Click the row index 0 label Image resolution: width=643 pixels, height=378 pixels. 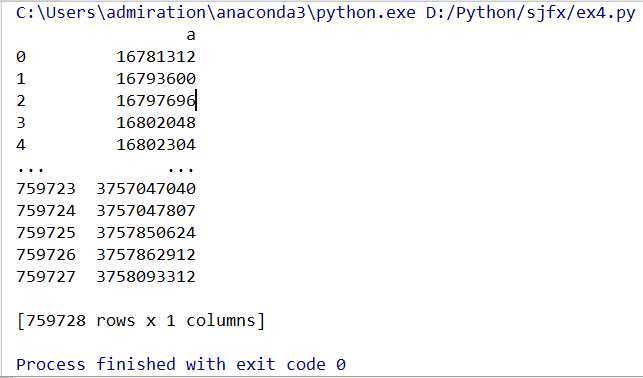click(x=21, y=57)
